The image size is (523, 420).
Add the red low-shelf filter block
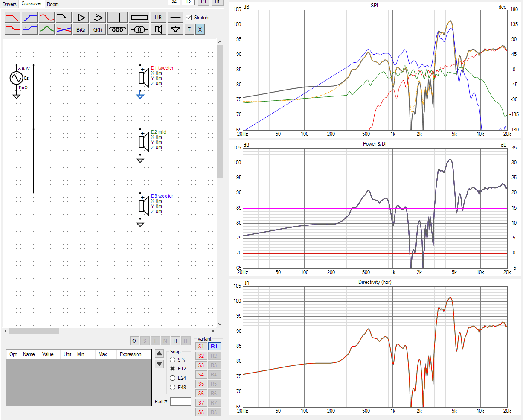tap(13, 29)
